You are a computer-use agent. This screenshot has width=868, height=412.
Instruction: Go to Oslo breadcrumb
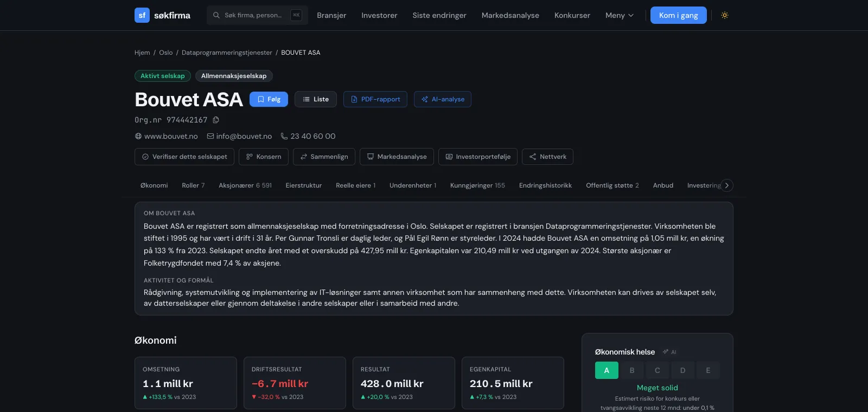(166, 53)
